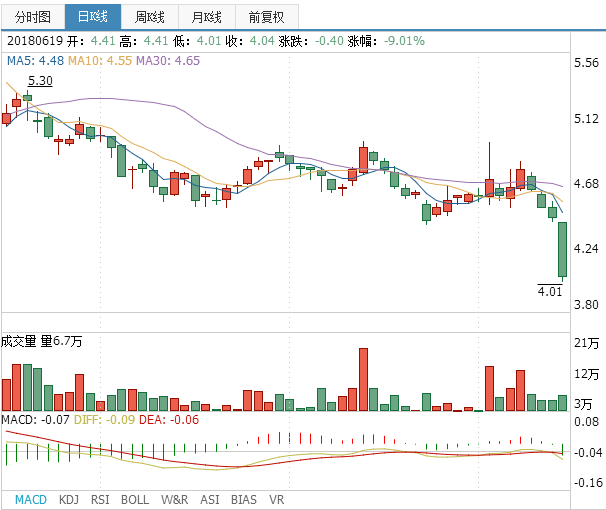Click the MA10: 4.55 legend
This screenshot has width=606, height=510.
(x=100, y=61)
